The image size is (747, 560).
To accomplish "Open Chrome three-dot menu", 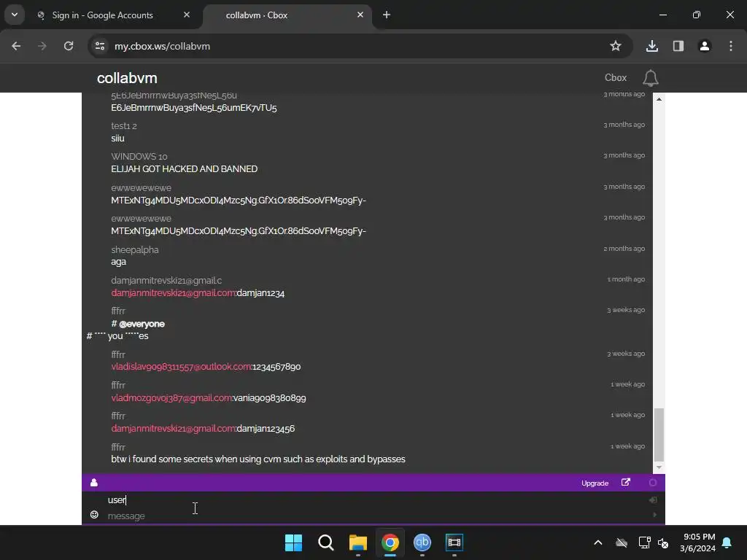I will pos(730,46).
